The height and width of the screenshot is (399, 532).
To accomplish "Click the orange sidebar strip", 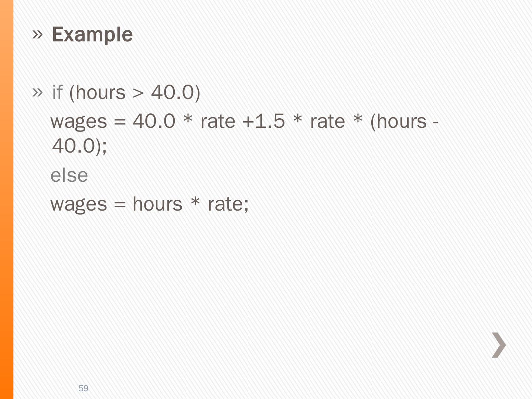I will (x=7, y=199).
